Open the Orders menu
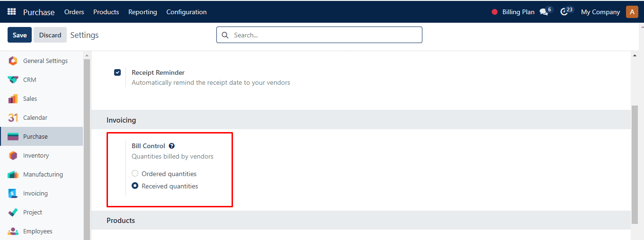 [x=74, y=12]
